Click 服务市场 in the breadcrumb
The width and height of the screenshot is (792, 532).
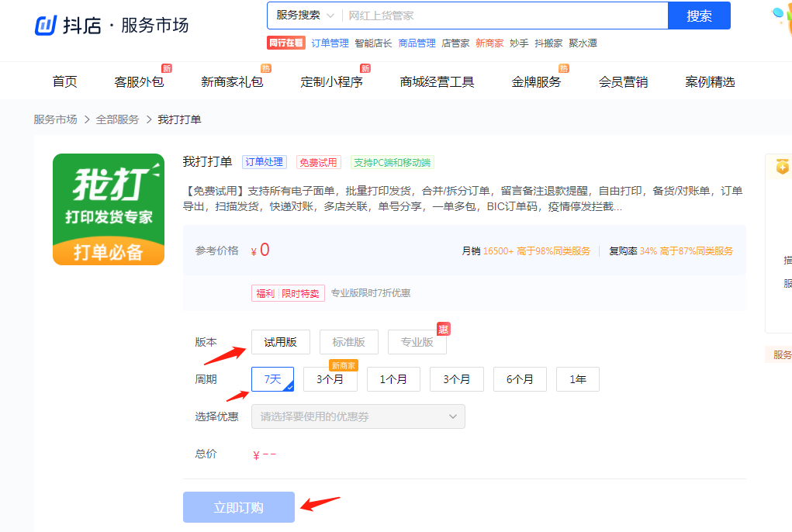pos(55,119)
